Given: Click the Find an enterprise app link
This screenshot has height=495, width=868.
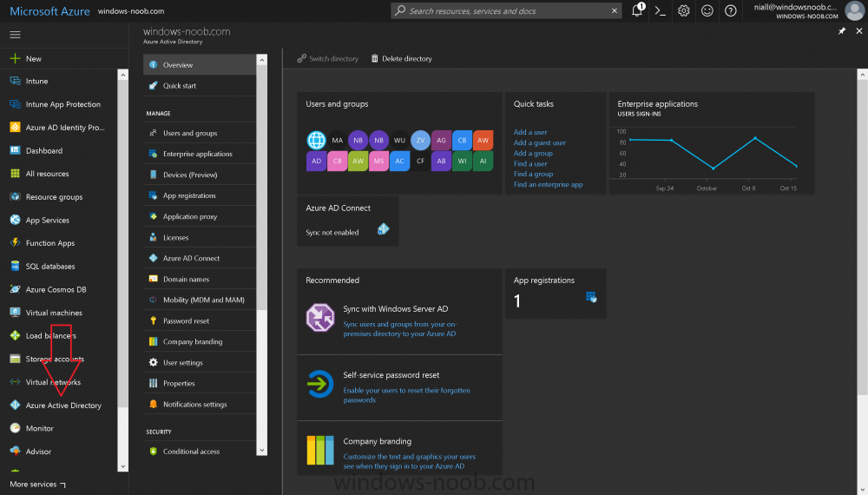Looking at the screenshot, I should (x=548, y=184).
